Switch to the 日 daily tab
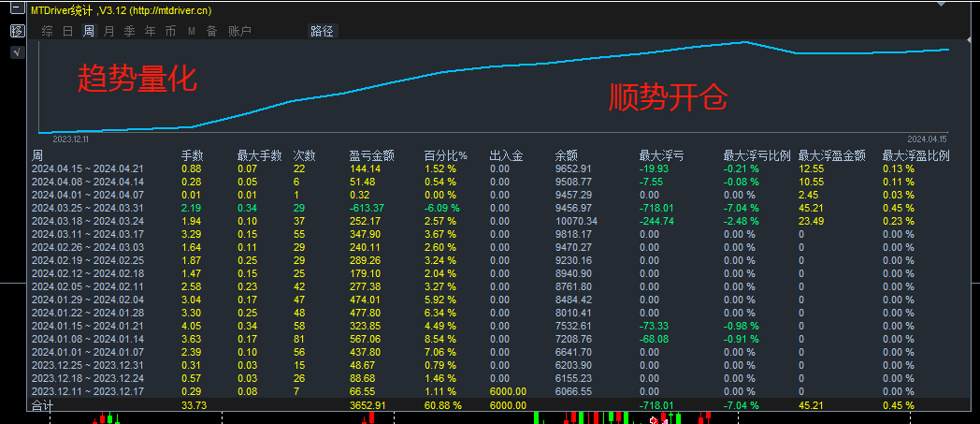The width and height of the screenshot is (980, 424). click(67, 31)
